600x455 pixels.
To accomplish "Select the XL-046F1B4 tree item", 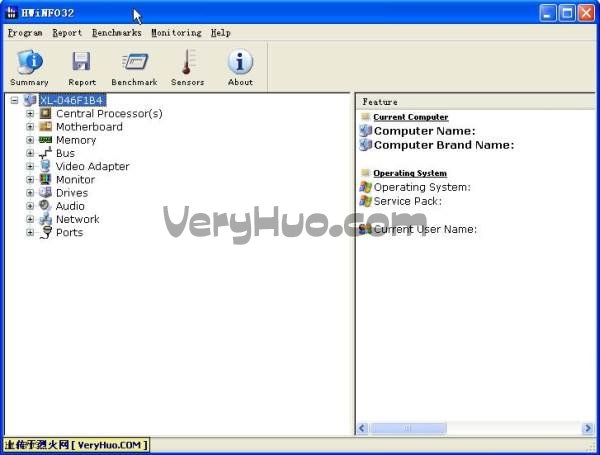I will point(72,100).
